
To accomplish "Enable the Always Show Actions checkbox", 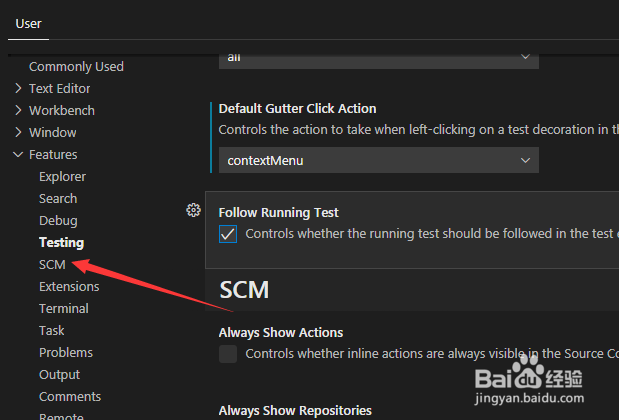I will click(228, 354).
